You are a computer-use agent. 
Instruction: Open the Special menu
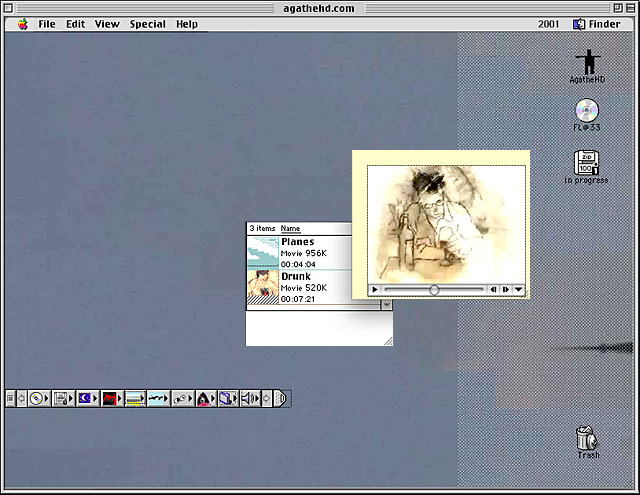click(x=148, y=24)
